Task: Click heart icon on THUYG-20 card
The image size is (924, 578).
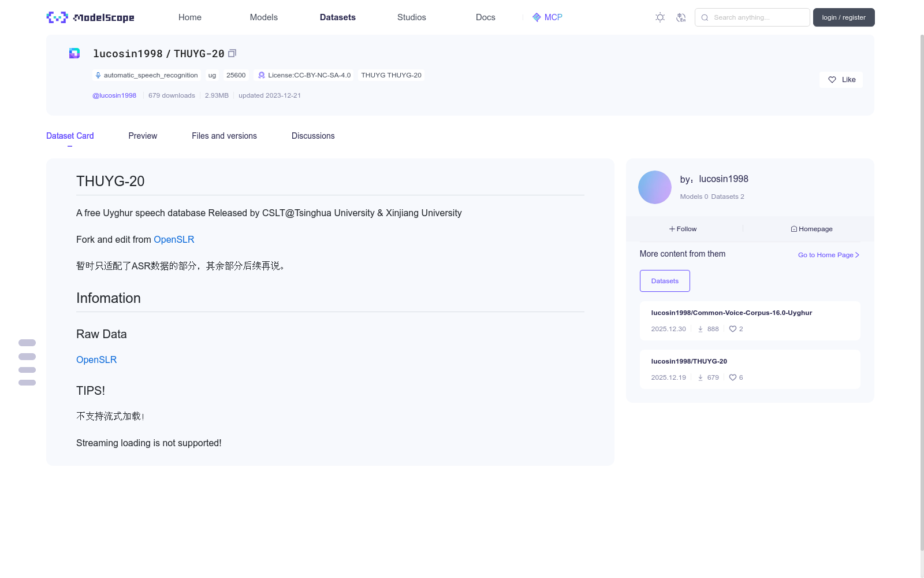Action: click(x=733, y=377)
